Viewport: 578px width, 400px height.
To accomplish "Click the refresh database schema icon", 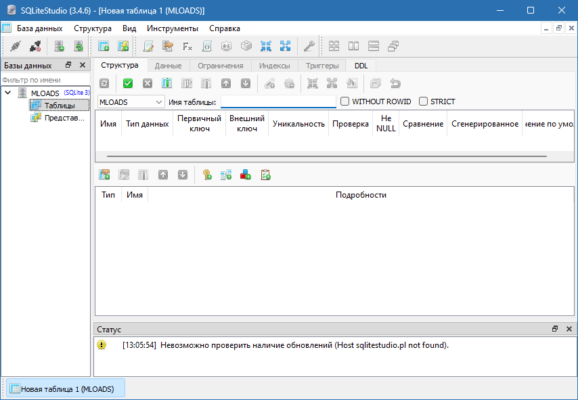I will [79, 46].
